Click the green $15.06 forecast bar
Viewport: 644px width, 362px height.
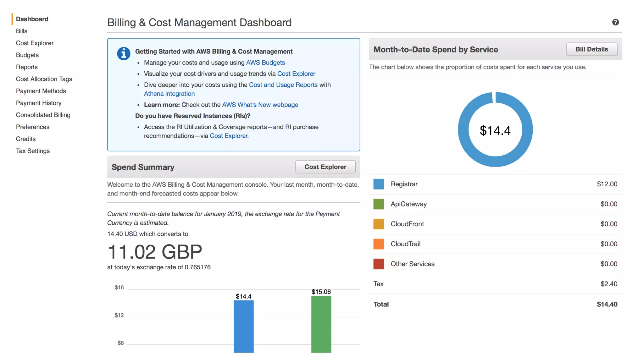(x=321, y=324)
